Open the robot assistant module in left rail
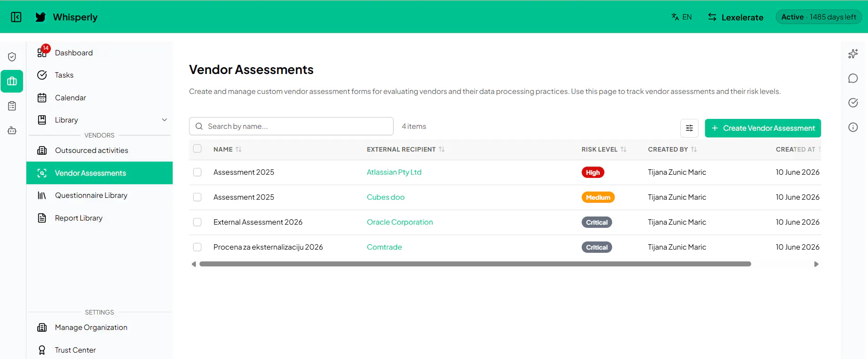The image size is (868, 359). point(12,131)
